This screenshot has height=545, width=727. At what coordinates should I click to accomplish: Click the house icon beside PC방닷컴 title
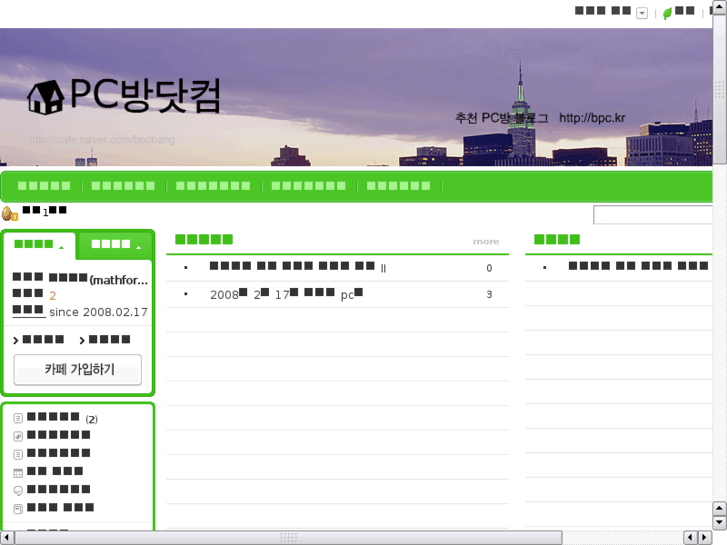click(45, 97)
